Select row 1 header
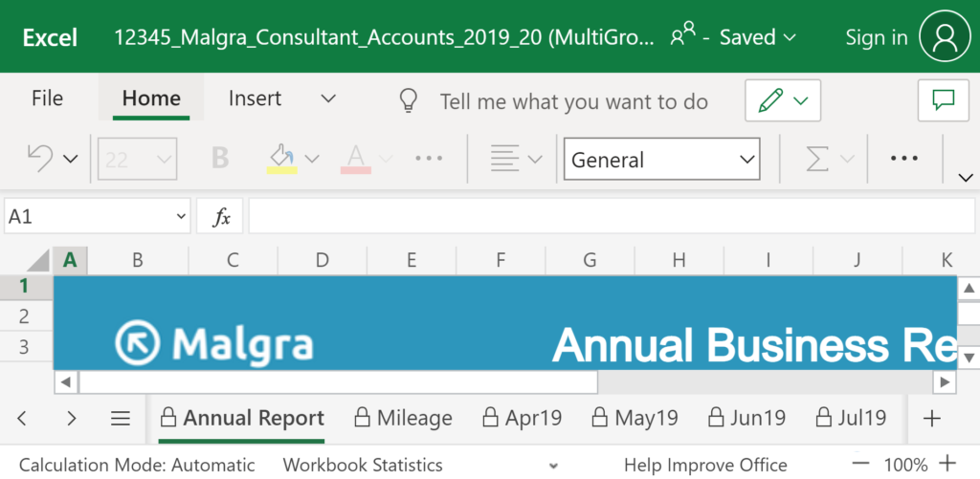The image size is (980, 479). [25, 286]
